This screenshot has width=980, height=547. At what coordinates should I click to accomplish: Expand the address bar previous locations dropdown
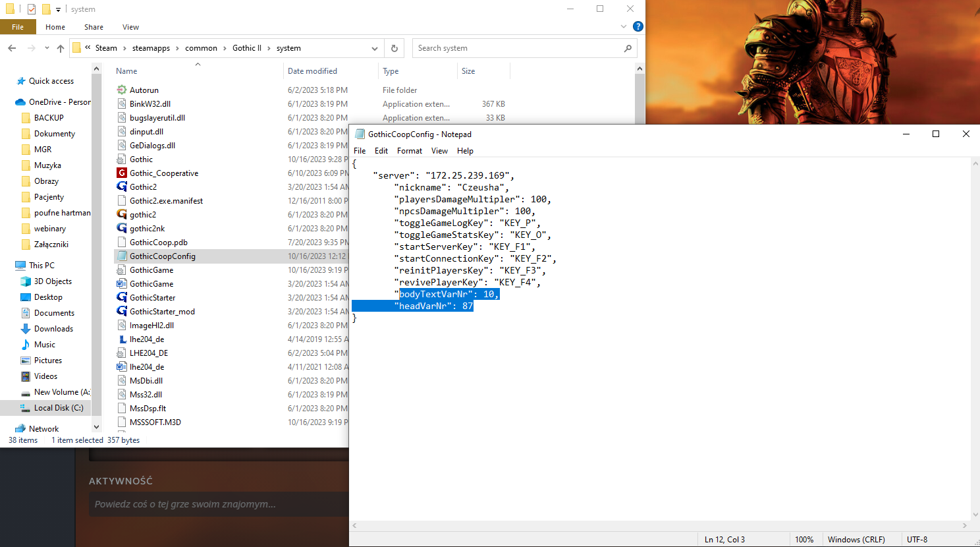(x=374, y=48)
